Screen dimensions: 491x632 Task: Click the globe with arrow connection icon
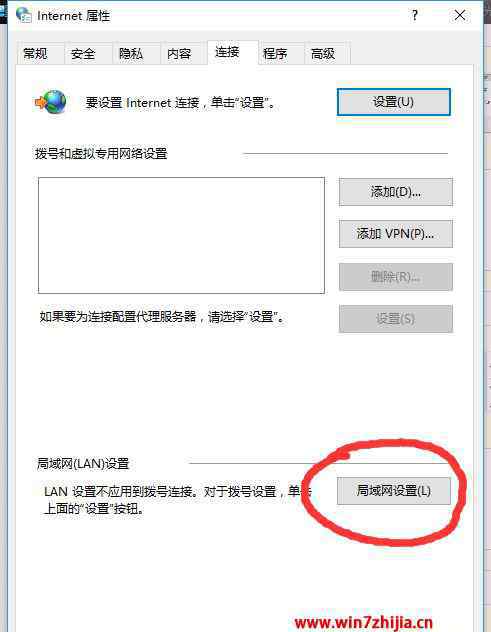pyautogui.click(x=50, y=102)
